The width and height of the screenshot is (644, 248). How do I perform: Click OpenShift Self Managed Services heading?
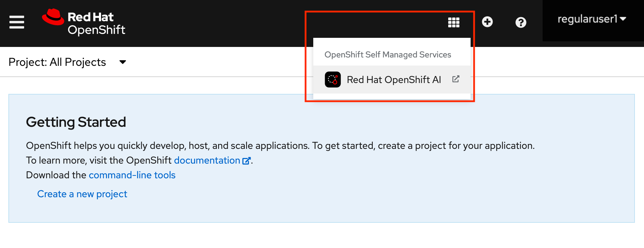(x=388, y=55)
